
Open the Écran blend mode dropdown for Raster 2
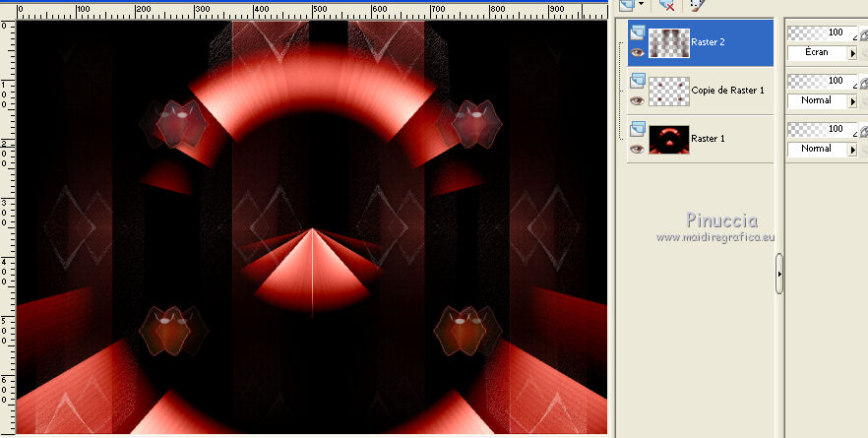click(x=852, y=53)
